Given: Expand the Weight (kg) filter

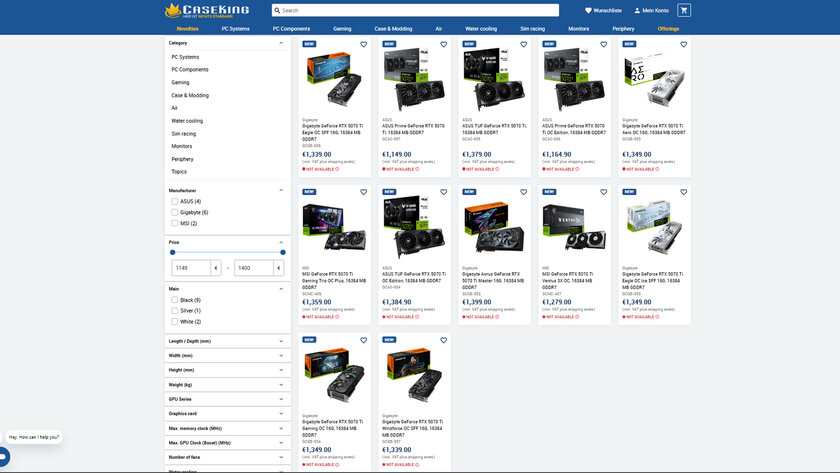Looking at the screenshot, I should click(227, 385).
